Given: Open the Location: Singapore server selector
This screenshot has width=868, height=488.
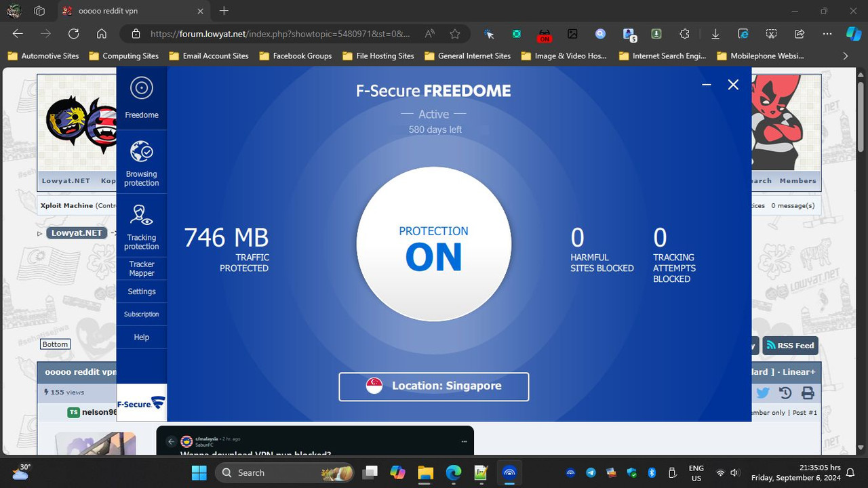Looking at the screenshot, I should [433, 386].
